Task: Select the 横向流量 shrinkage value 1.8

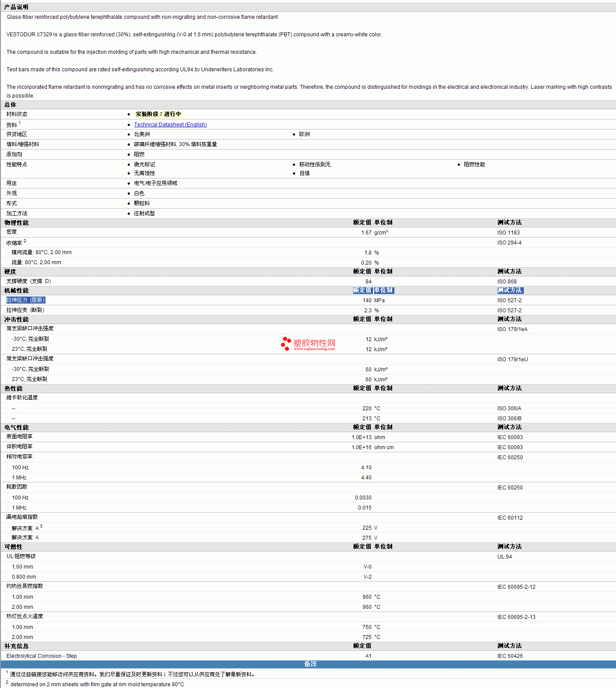Action: point(368,253)
